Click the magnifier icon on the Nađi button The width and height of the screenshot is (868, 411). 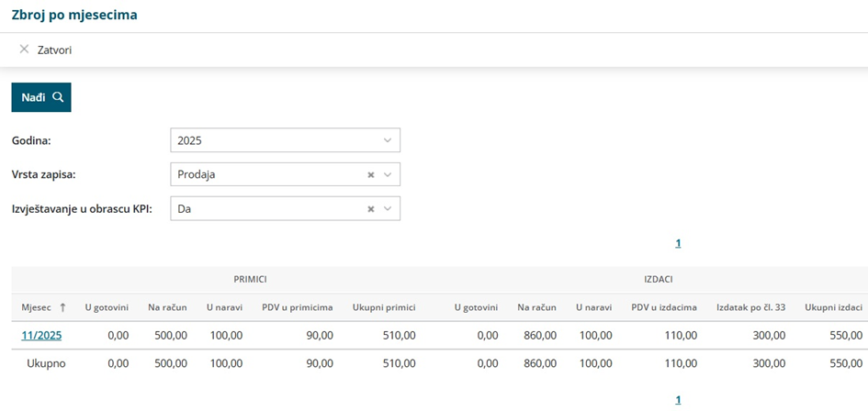coord(58,97)
